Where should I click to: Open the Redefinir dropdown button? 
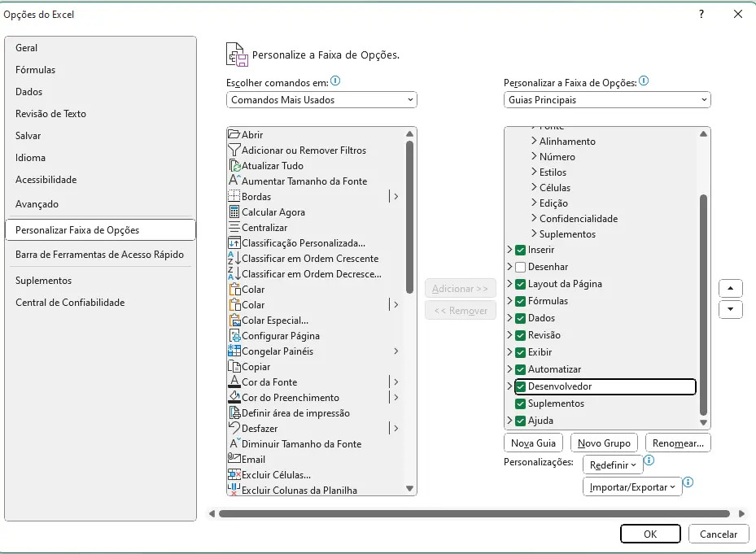click(x=613, y=465)
